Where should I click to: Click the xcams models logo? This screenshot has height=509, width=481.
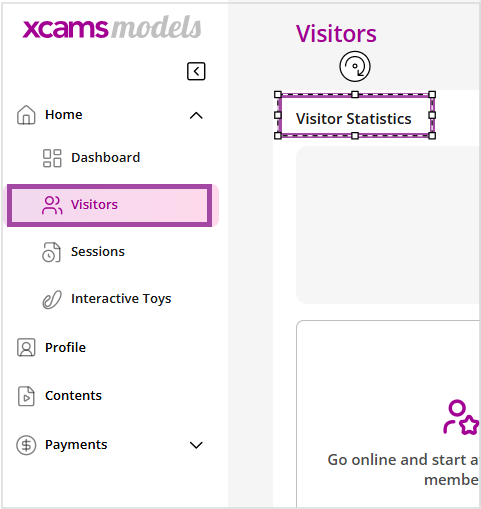click(112, 27)
